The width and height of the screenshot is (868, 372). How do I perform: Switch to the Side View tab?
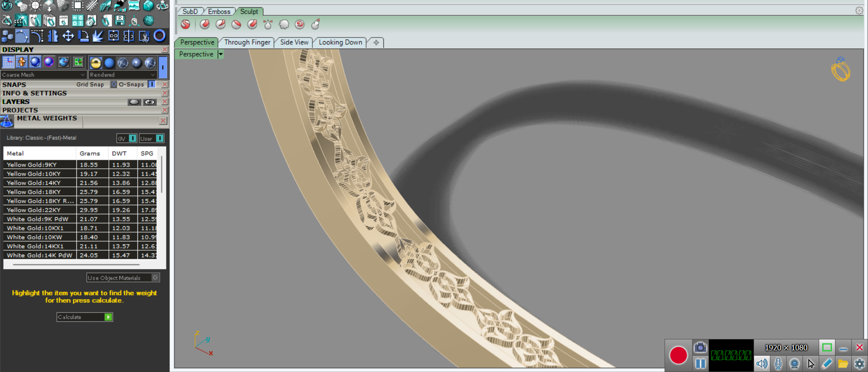pos(294,42)
